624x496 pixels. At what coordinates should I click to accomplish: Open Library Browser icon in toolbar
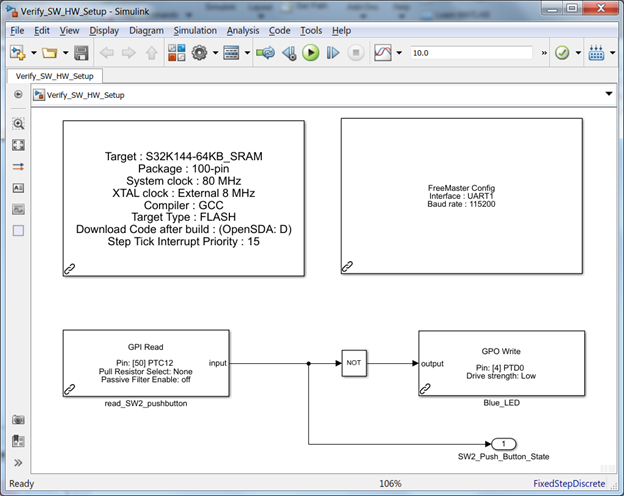click(x=176, y=53)
